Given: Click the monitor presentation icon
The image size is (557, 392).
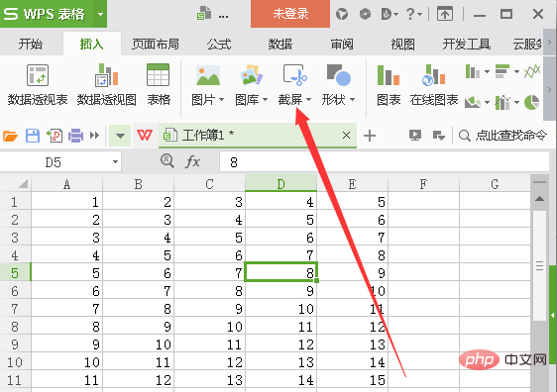Looking at the screenshot, I should coord(415,136).
